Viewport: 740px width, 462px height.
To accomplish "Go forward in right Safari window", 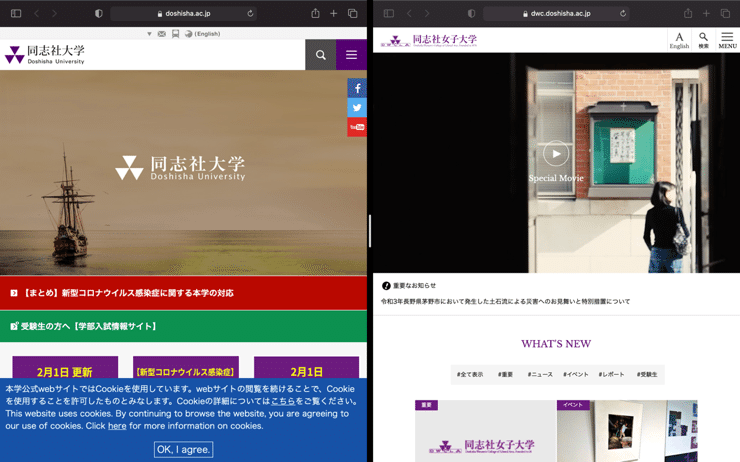I will click(x=427, y=13).
